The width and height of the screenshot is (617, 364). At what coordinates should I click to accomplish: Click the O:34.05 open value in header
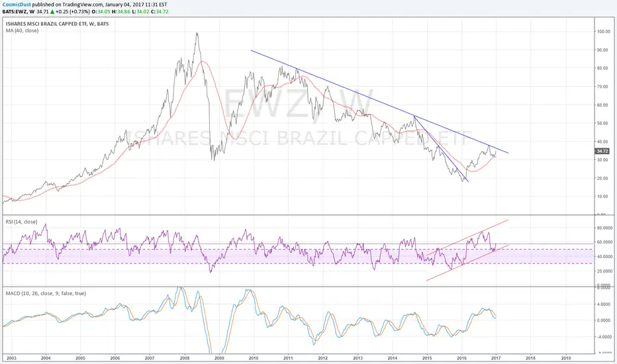tap(101, 12)
